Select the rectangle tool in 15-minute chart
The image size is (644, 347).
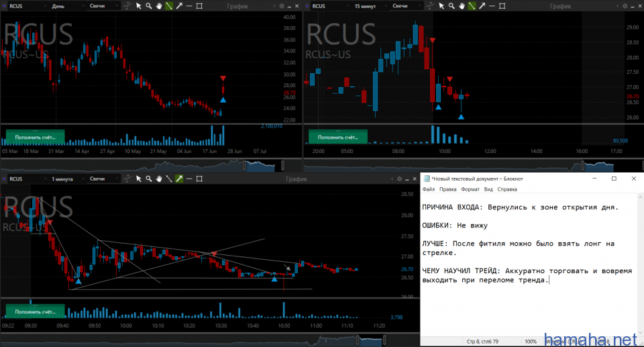click(x=502, y=6)
